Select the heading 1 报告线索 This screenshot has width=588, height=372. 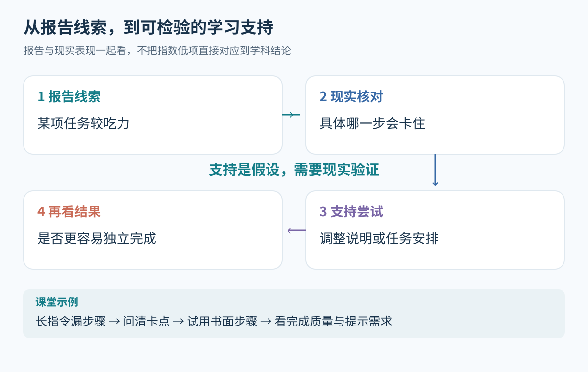[x=69, y=97]
